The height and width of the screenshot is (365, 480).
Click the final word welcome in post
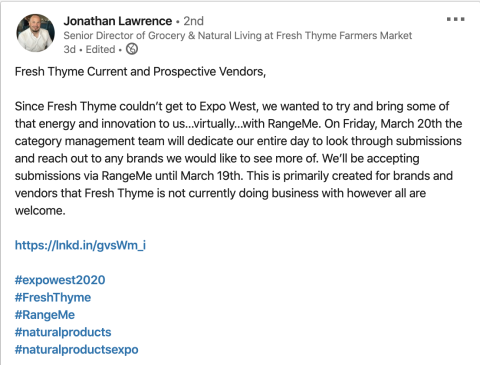coord(40,211)
